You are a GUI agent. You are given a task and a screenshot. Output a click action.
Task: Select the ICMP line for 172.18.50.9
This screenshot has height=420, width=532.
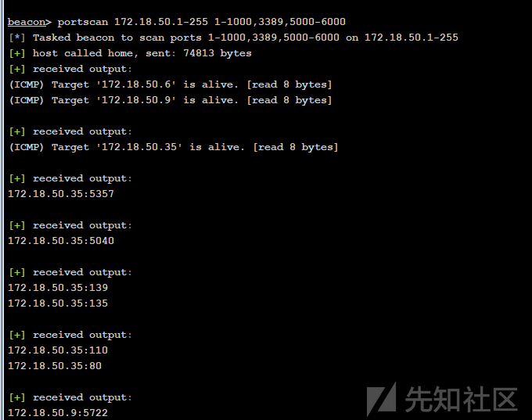(171, 100)
